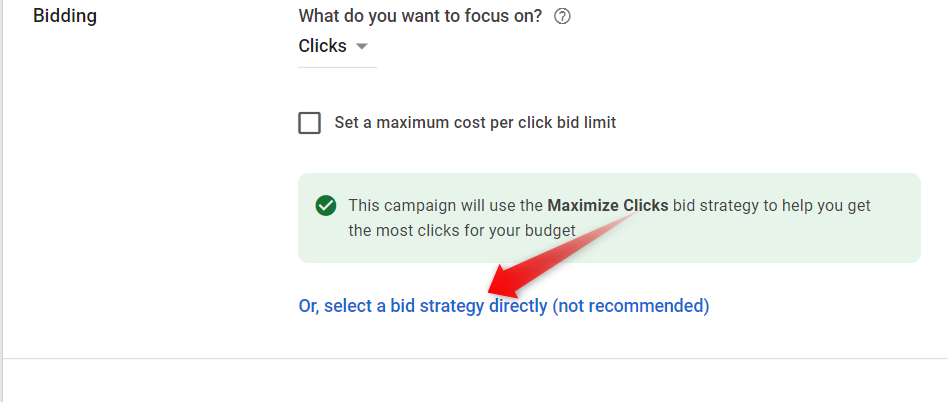Click the underline beneath the Clicks selector
Viewport: 948px width, 402px height.
(x=337, y=66)
